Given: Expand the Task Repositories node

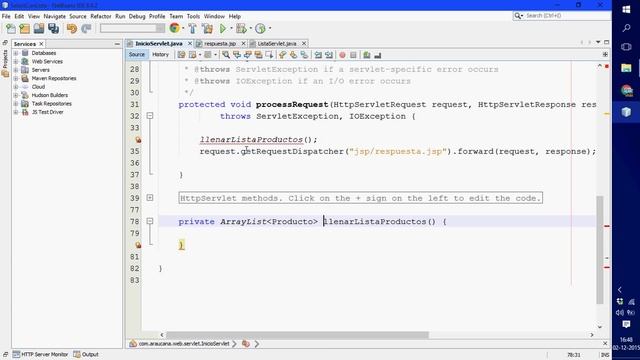Looking at the screenshot, I should (x=16, y=104).
